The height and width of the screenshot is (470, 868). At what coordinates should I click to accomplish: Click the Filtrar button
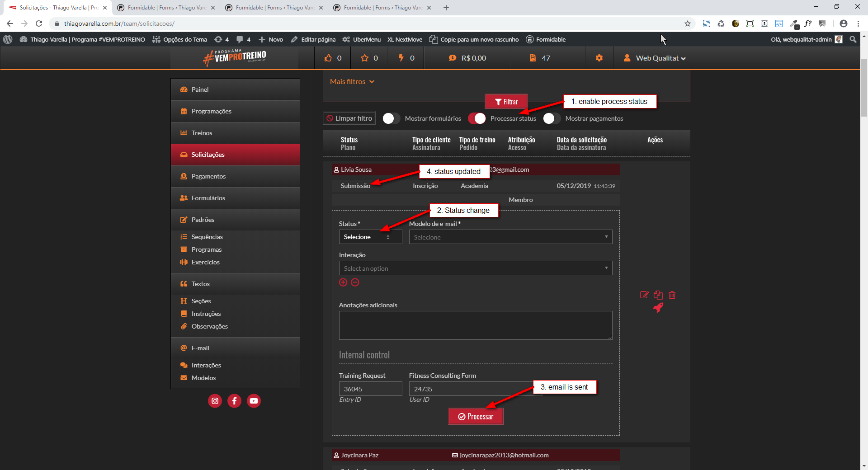pos(506,102)
